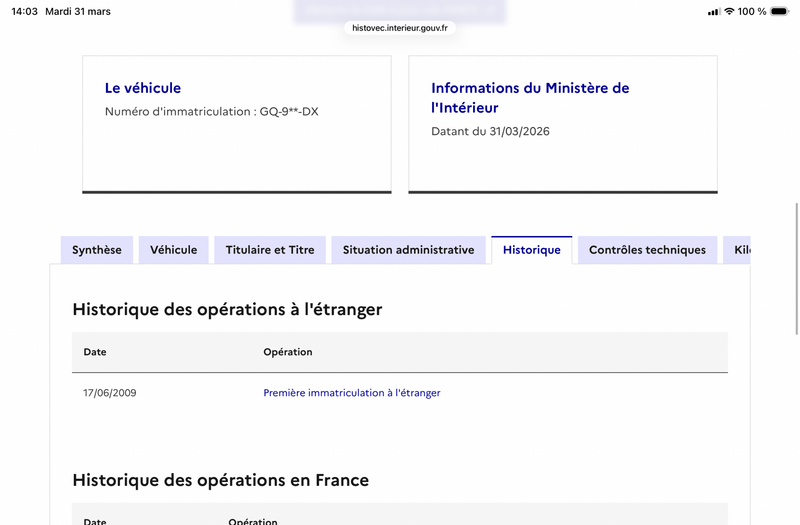
Task: Open the Contrôles techniques tab
Action: 647,250
